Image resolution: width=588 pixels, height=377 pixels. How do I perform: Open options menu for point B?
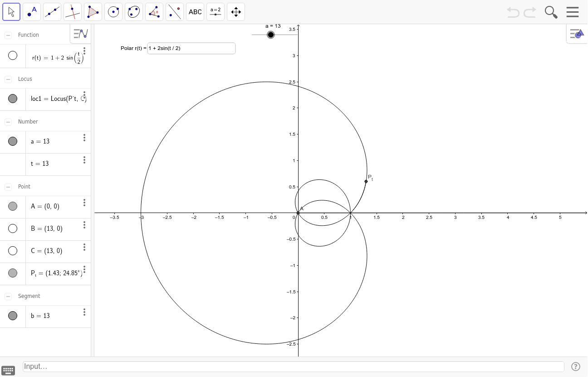[84, 225]
